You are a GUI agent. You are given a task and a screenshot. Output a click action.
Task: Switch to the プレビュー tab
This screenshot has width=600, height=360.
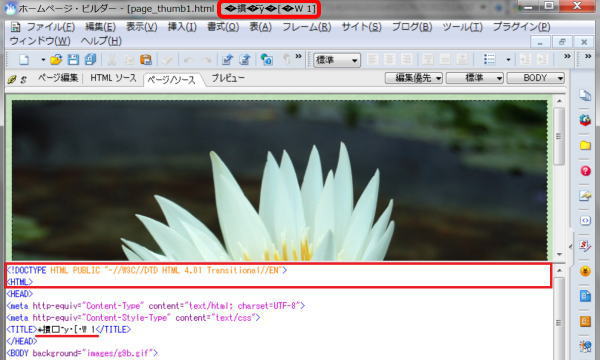pos(228,78)
